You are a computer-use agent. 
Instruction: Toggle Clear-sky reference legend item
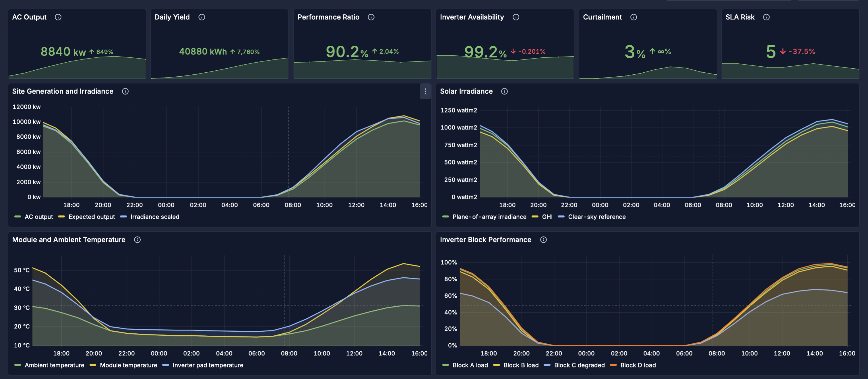click(592, 217)
